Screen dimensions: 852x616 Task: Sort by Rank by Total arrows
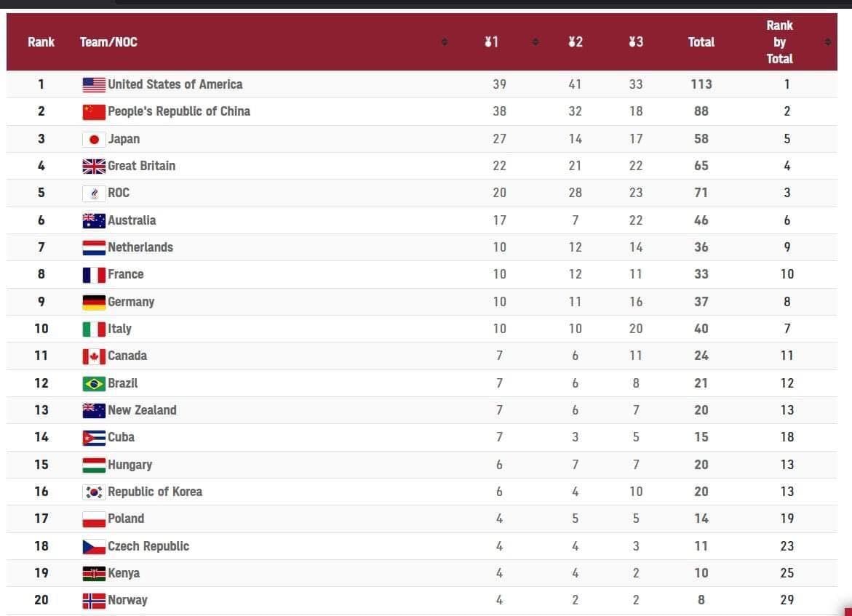pos(827,42)
